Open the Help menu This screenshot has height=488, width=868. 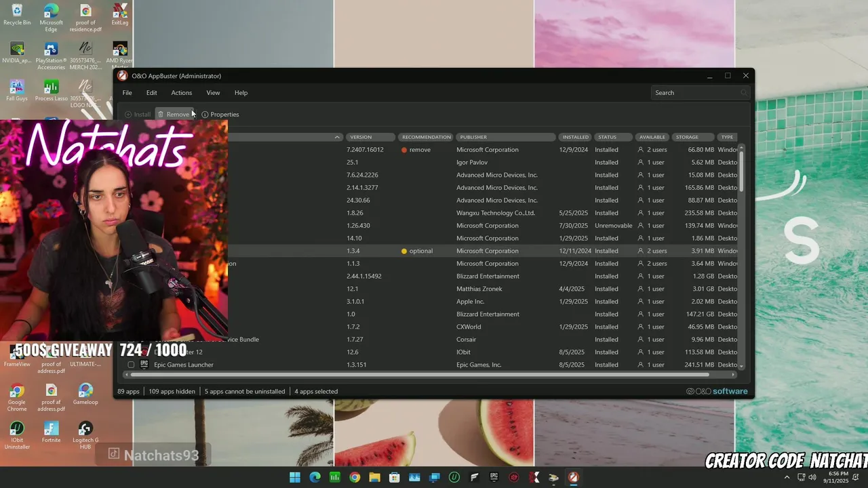tap(241, 93)
